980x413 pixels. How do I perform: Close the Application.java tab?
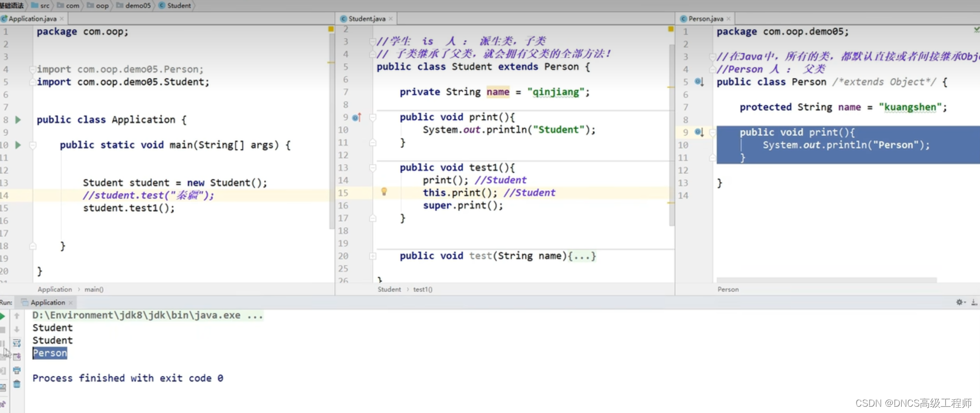62,19
